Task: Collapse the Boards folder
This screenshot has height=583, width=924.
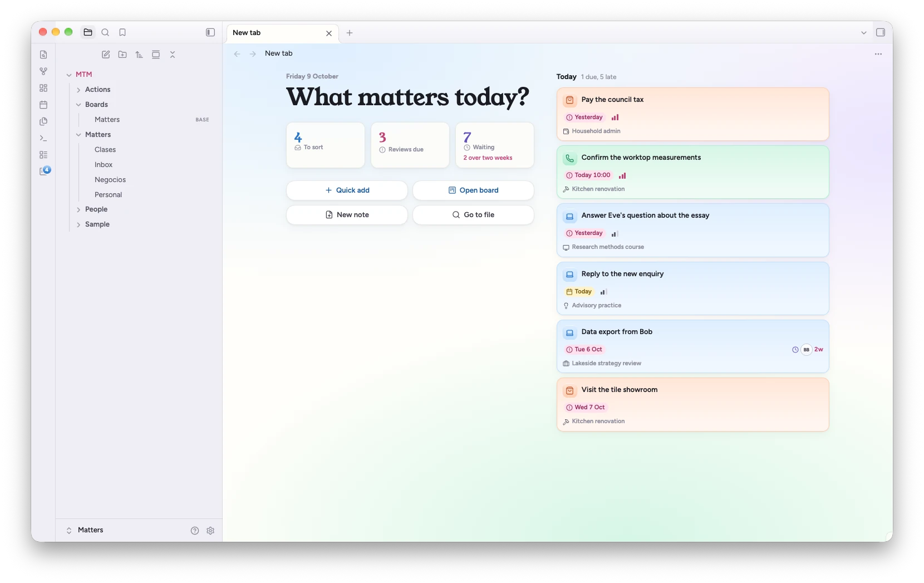Action: coord(78,105)
